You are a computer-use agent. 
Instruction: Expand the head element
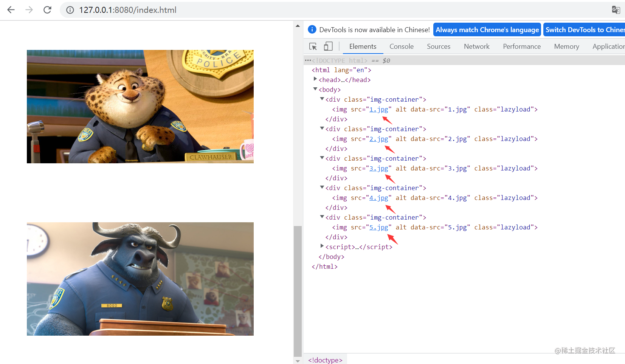tap(315, 79)
